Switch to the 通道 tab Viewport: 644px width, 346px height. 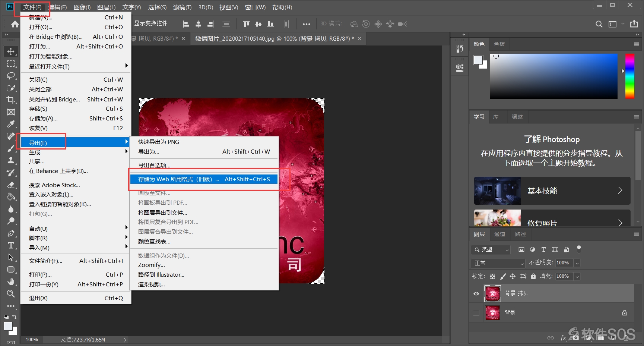(499, 234)
